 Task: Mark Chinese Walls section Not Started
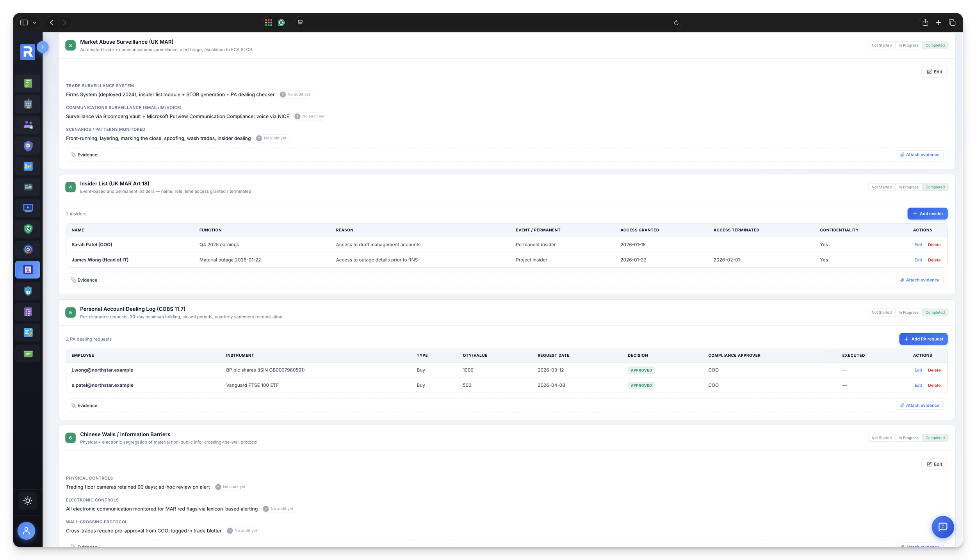[x=882, y=438]
